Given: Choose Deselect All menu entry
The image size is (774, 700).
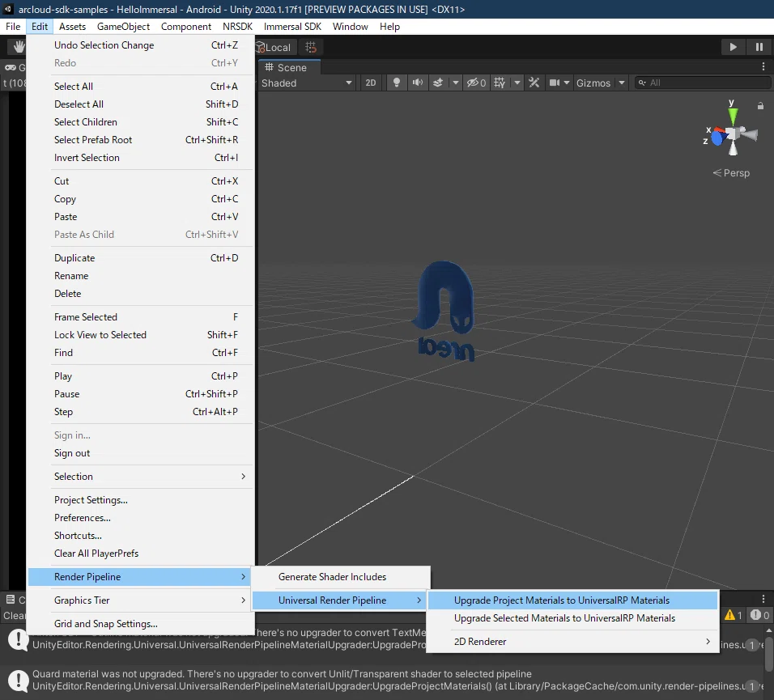Looking at the screenshot, I should point(141,104).
